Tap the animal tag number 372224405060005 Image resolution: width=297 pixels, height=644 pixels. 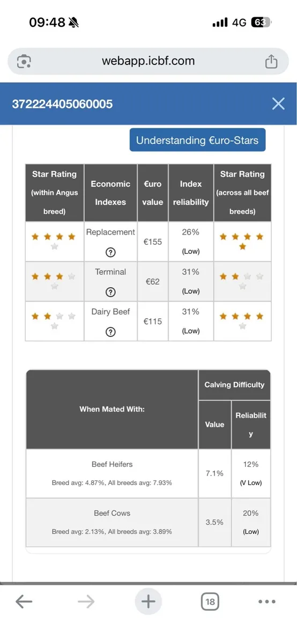(x=62, y=104)
